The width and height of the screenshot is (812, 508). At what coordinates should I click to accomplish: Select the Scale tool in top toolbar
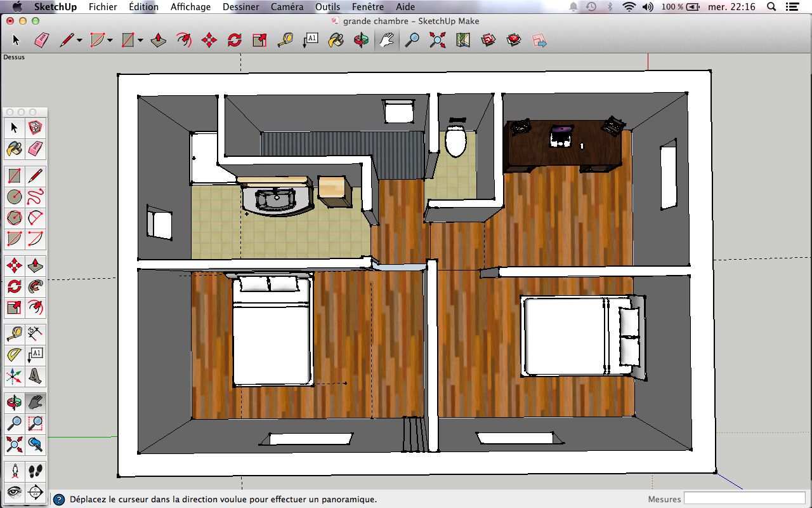coord(259,41)
